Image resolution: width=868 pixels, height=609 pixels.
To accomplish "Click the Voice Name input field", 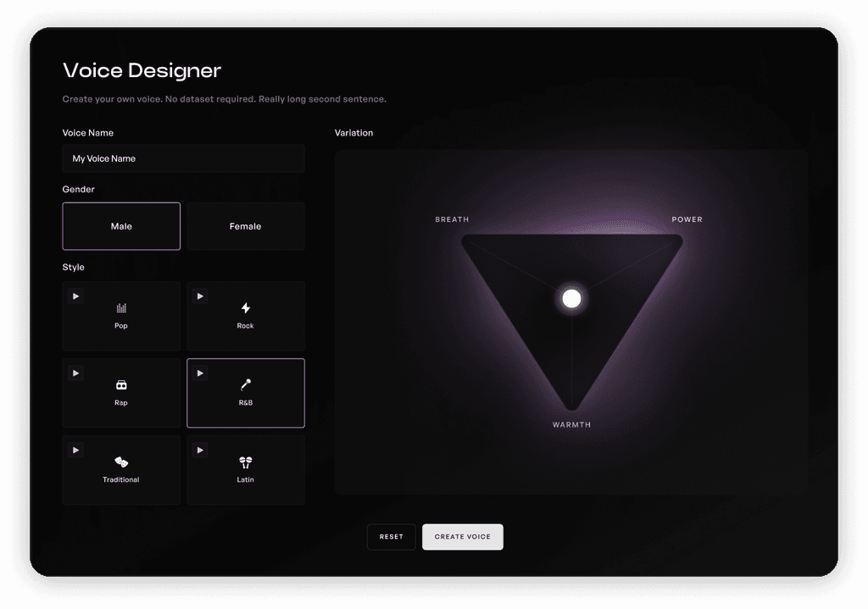I will (183, 158).
